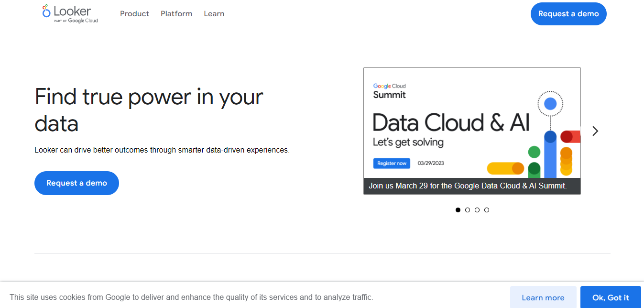Open the Data Cloud & AI Summit banner image

tap(472, 123)
